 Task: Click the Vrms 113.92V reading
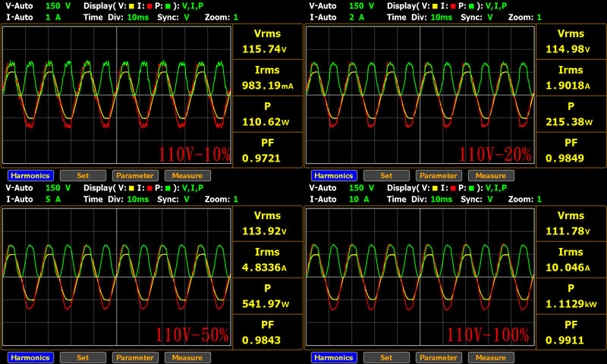[x=268, y=223]
